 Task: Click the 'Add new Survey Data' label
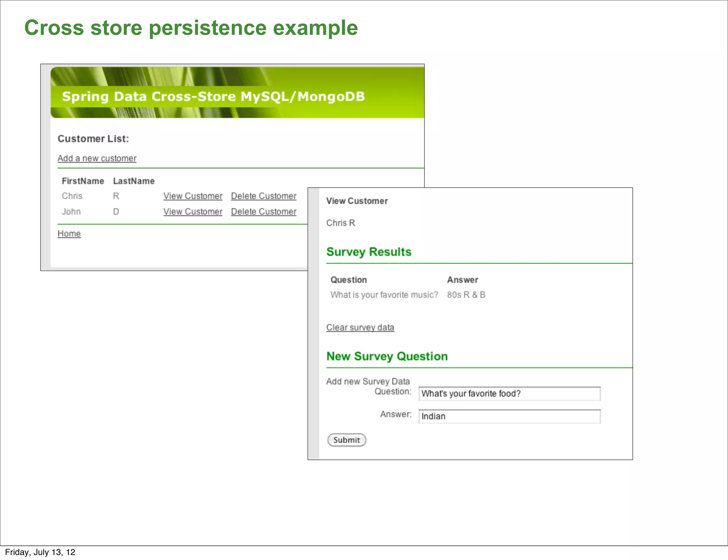pyautogui.click(x=368, y=381)
